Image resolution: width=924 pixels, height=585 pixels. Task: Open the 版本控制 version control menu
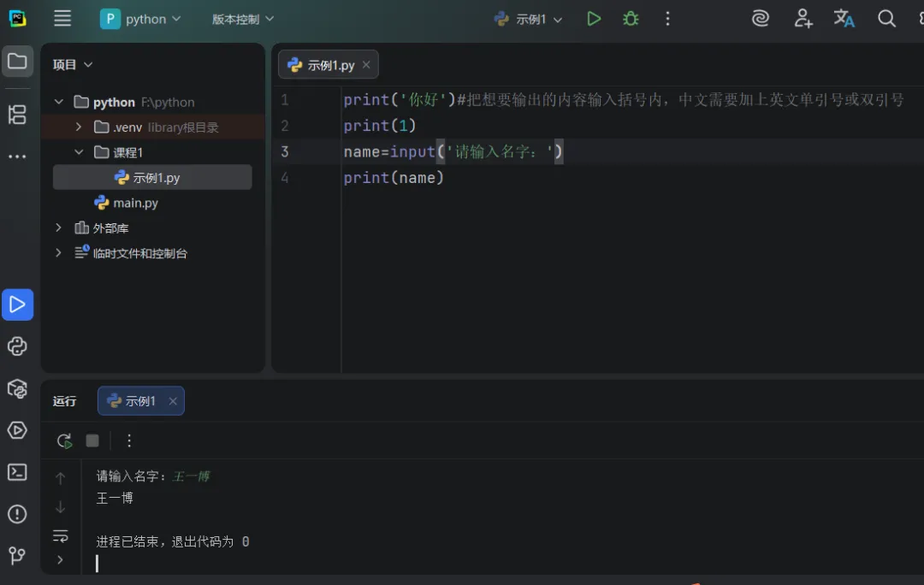point(243,19)
